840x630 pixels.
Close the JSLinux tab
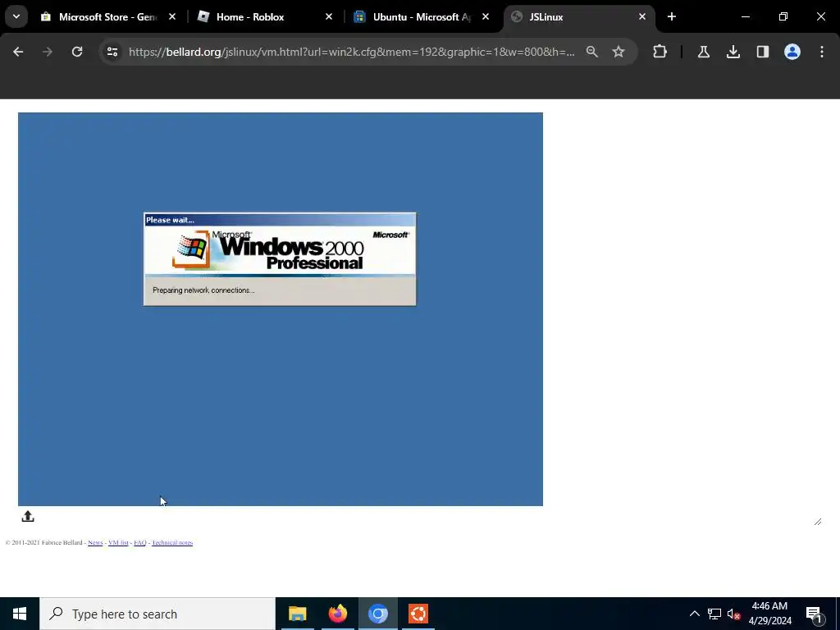[642, 16]
